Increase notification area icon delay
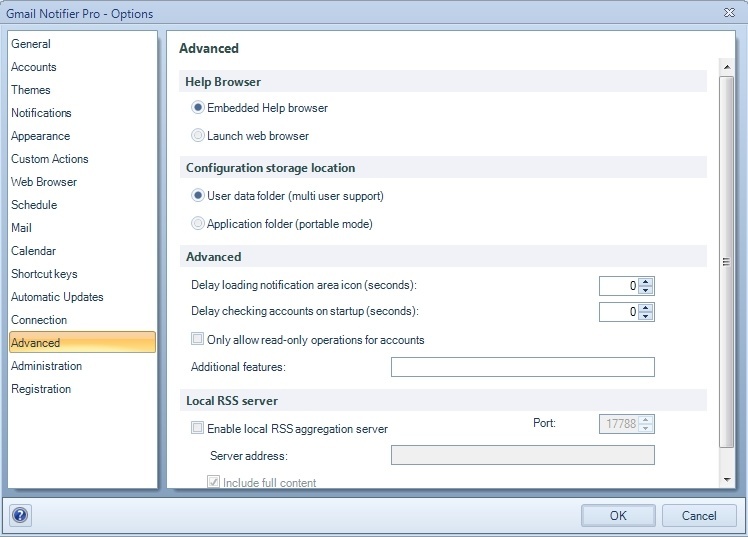Image resolution: width=748 pixels, height=537 pixels. click(x=645, y=282)
